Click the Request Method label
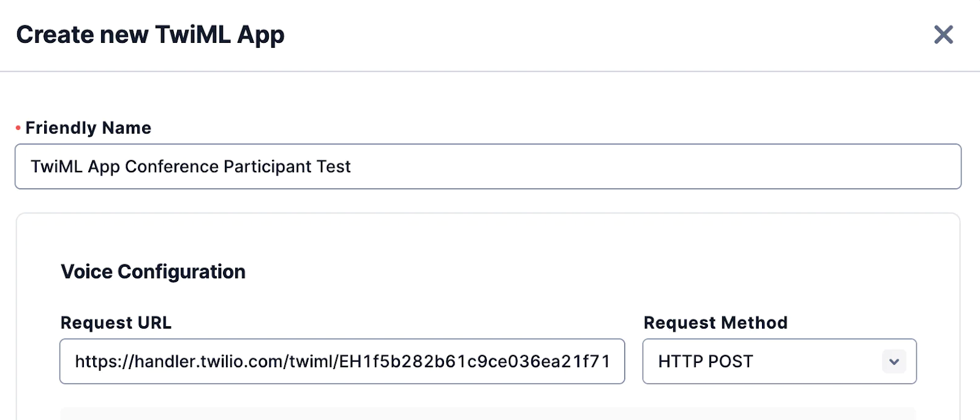 coord(715,323)
